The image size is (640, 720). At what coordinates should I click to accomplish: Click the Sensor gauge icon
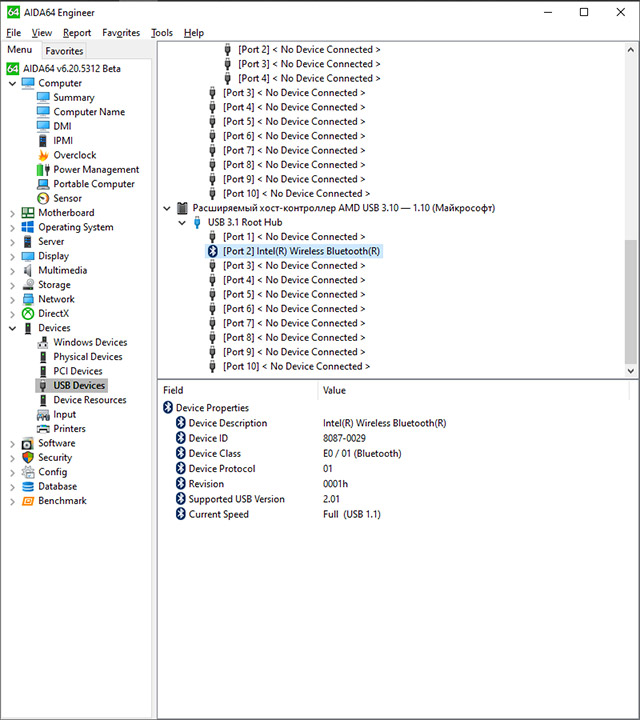click(43, 198)
